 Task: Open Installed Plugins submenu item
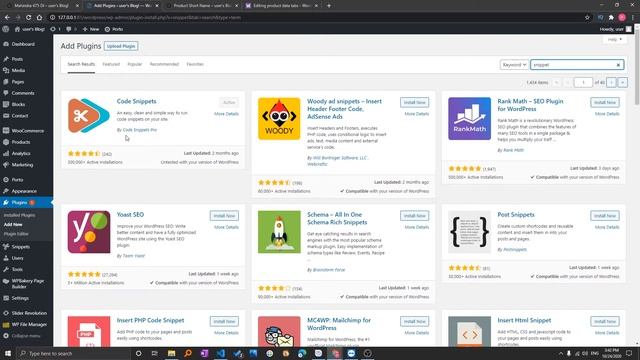click(x=19, y=215)
